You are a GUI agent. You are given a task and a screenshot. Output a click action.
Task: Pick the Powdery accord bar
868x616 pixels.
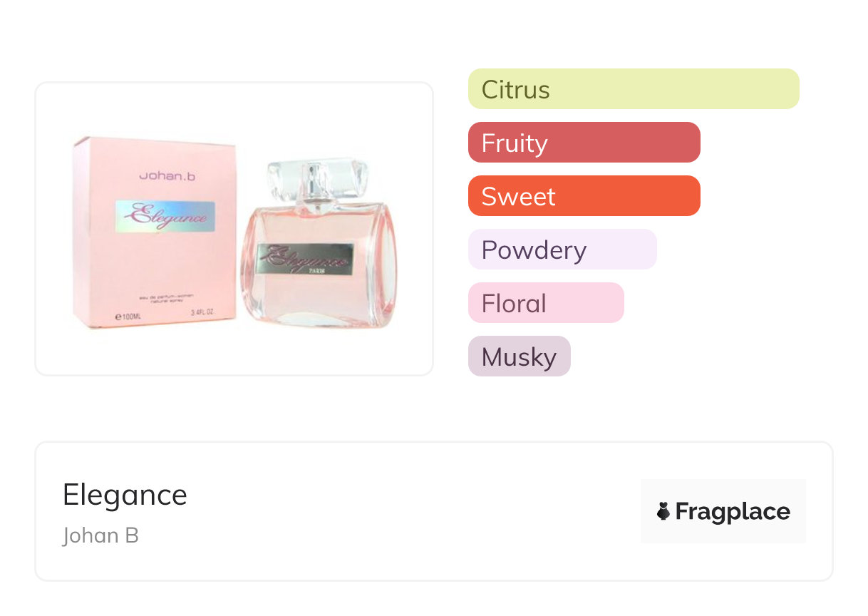(562, 250)
